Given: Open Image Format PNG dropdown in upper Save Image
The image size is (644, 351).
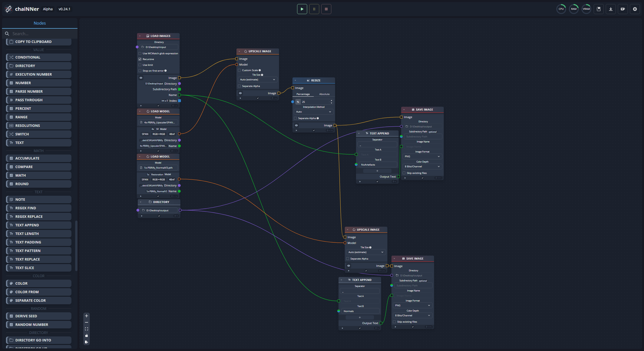Looking at the screenshot, I should click(x=422, y=157).
